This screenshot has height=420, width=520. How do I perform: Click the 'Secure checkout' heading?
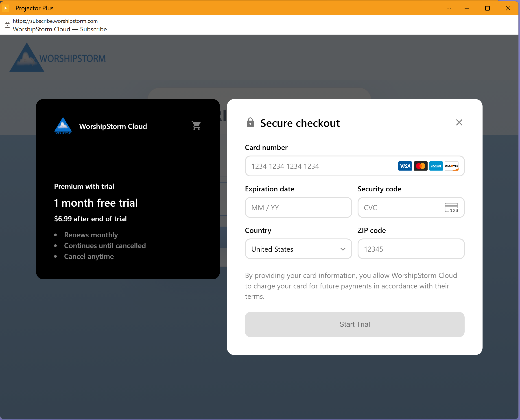pos(300,123)
